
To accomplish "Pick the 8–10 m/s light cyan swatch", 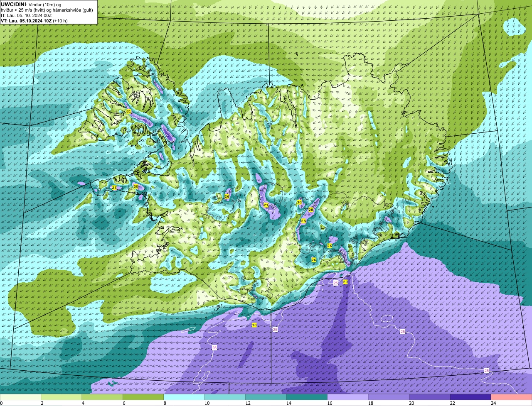I will 184,397.
